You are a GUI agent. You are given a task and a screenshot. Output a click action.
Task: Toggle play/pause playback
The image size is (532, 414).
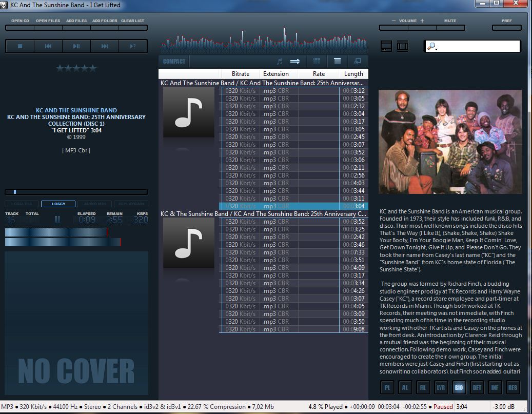pos(76,46)
